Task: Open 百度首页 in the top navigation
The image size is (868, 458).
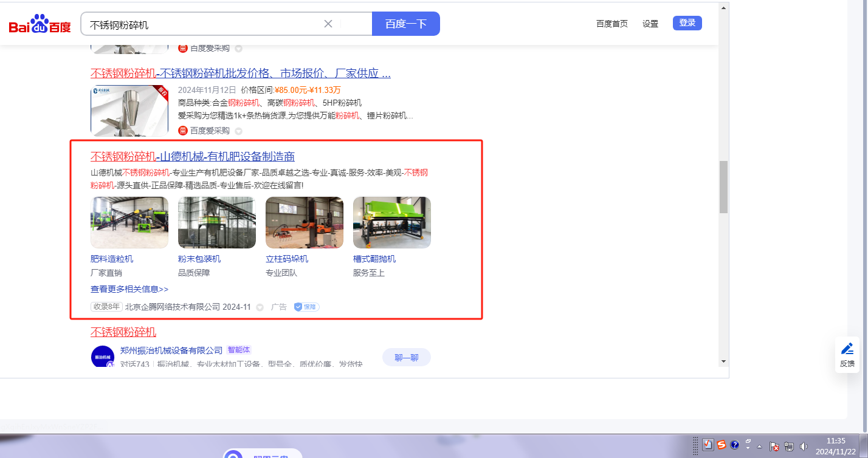Action: (611, 24)
